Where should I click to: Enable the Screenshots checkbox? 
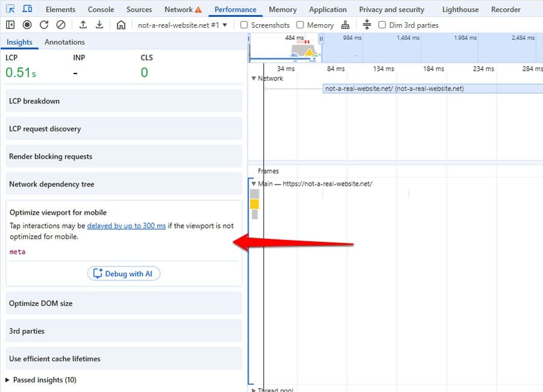coord(244,25)
